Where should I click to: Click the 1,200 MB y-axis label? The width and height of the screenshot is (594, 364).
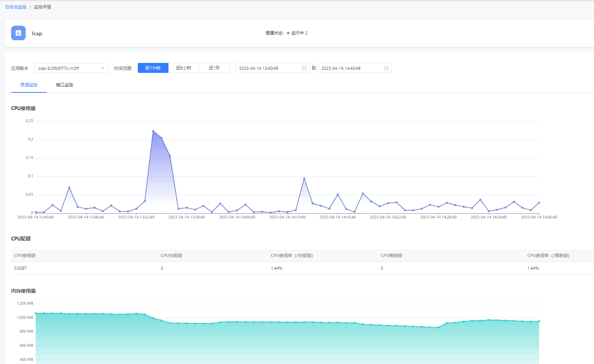coord(25,303)
